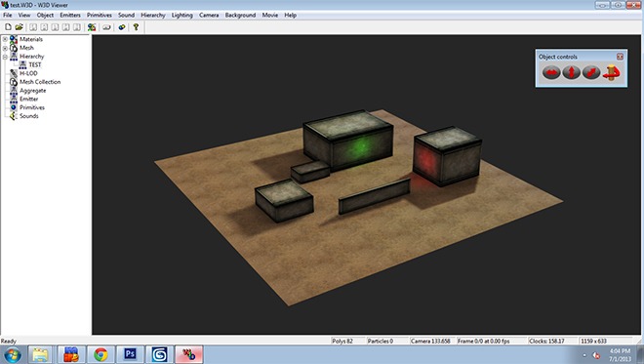
Task: Click the '1159 x 633' resolution field
Action: 605,341
